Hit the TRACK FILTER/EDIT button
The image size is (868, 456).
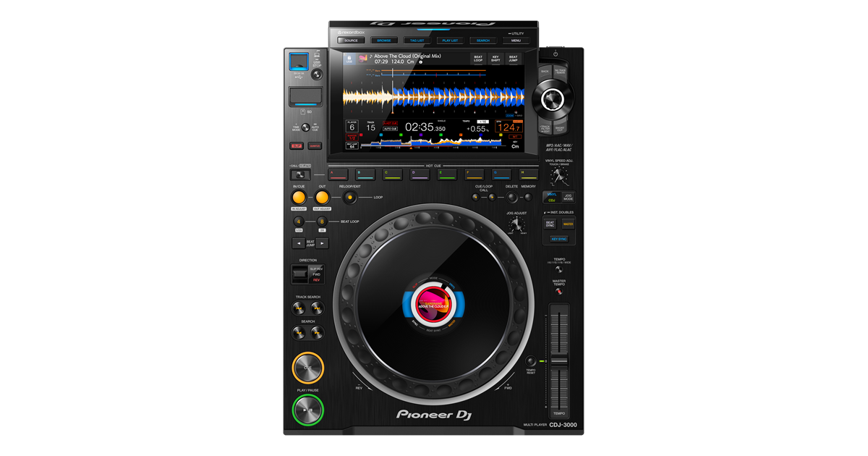pyautogui.click(x=545, y=128)
